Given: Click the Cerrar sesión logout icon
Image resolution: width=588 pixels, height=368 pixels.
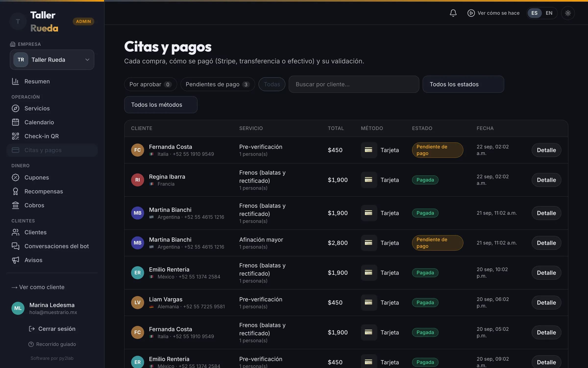Looking at the screenshot, I should pyautogui.click(x=32, y=329).
